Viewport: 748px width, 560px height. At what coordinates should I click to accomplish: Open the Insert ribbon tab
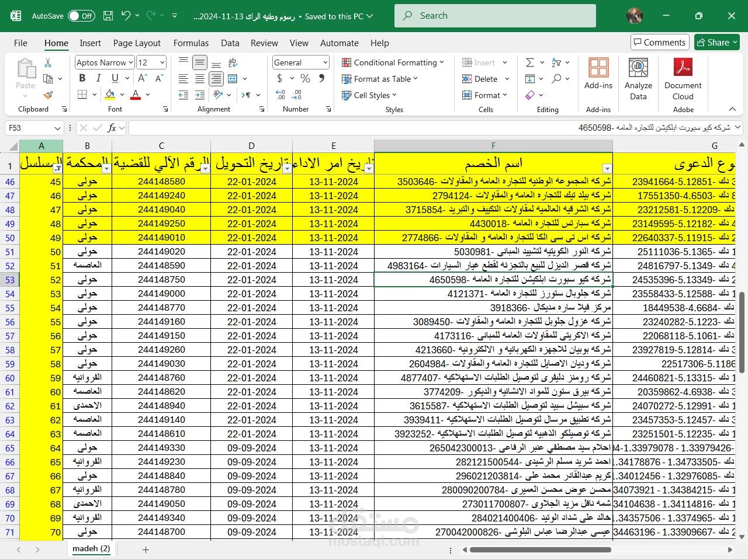click(x=91, y=43)
